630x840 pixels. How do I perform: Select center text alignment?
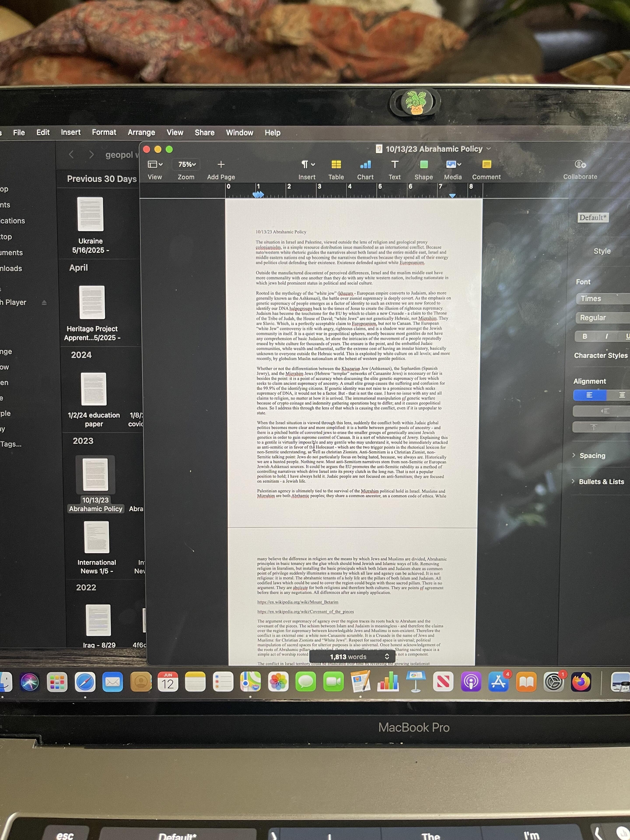(622, 395)
